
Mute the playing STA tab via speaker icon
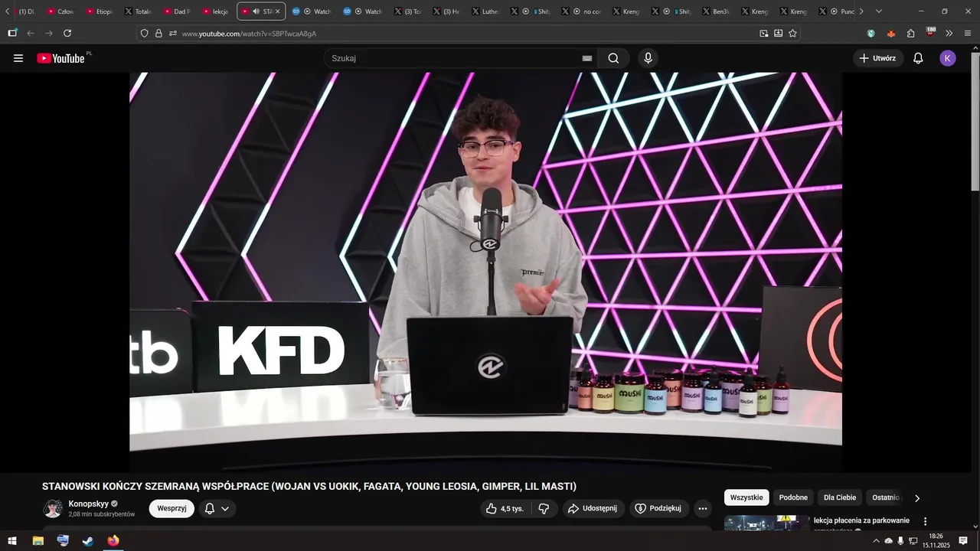click(x=256, y=11)
